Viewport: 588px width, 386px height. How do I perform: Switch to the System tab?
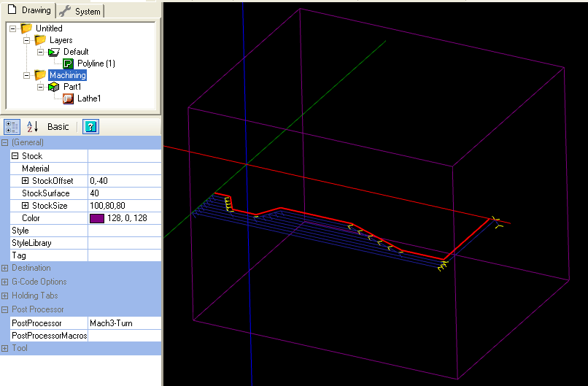[81, 11]
